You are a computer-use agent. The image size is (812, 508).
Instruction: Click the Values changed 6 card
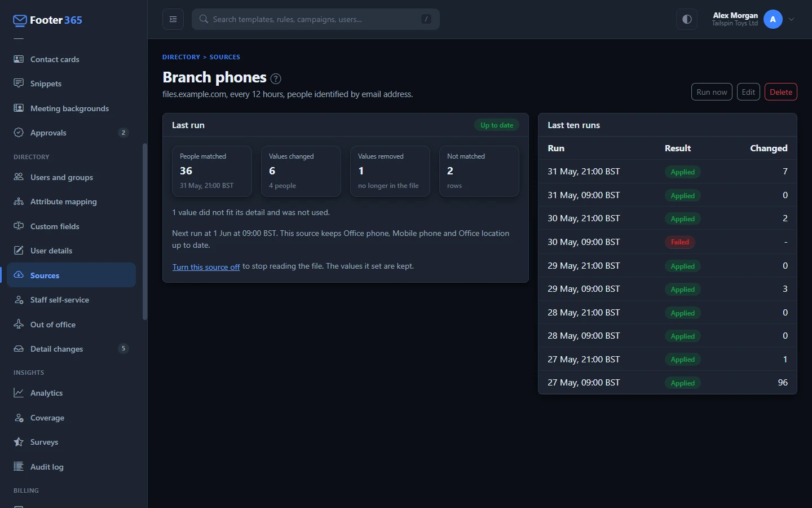click(301, 171)
